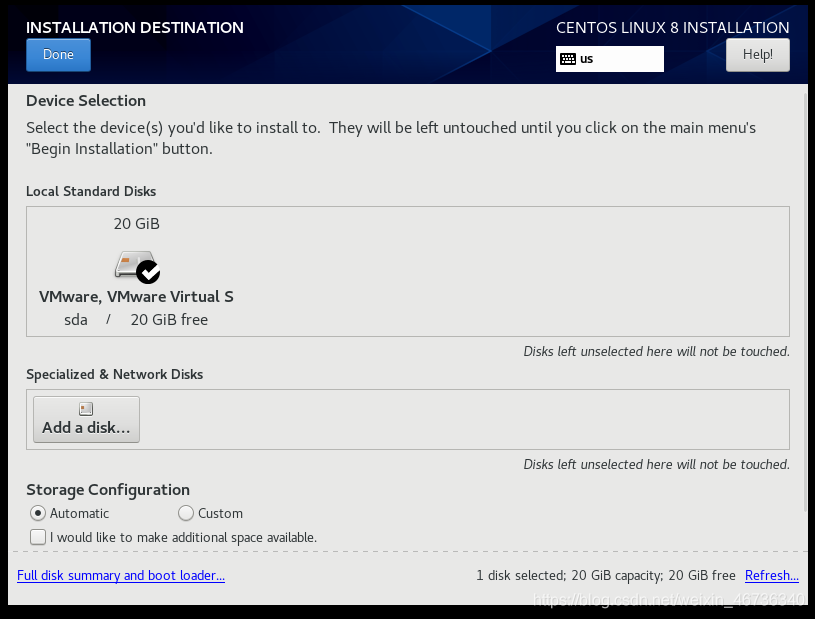Click the keyboard icon in layout indicator

point(568,59)
